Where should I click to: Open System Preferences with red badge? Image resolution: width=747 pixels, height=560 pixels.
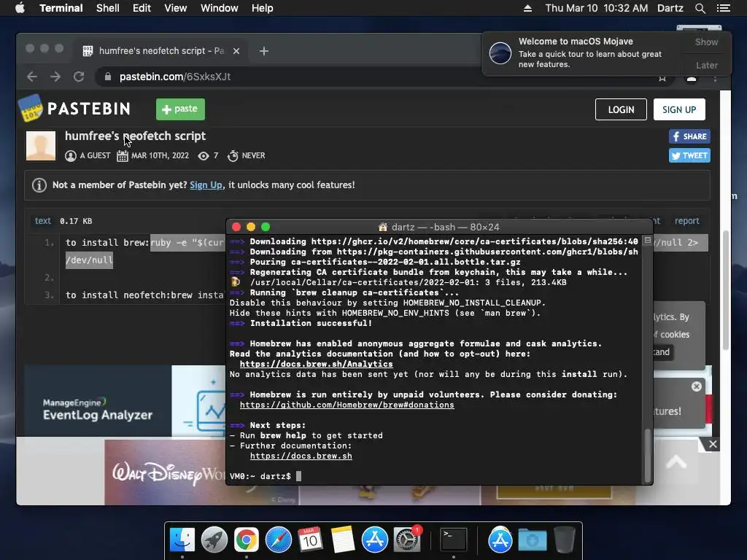407,540
